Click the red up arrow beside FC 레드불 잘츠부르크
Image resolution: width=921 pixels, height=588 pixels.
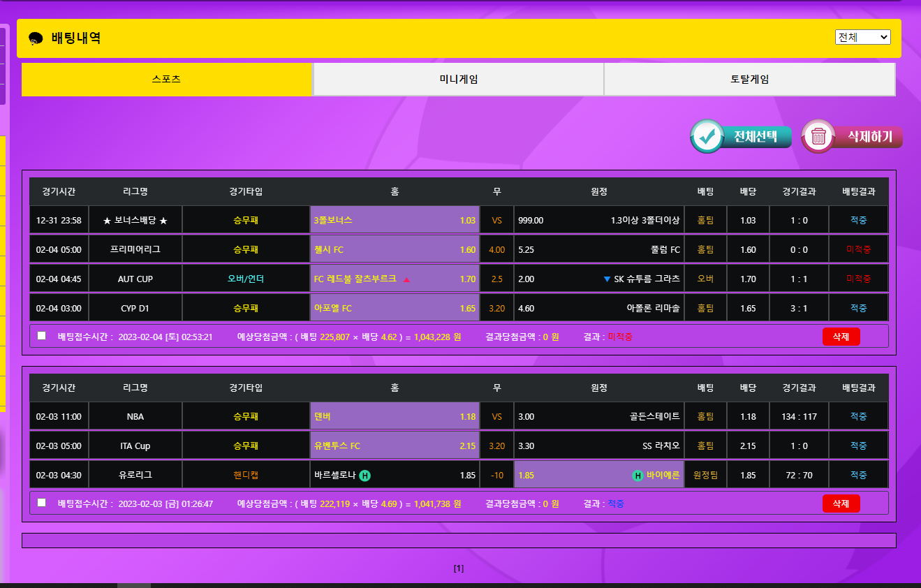(x=406, y=279)
